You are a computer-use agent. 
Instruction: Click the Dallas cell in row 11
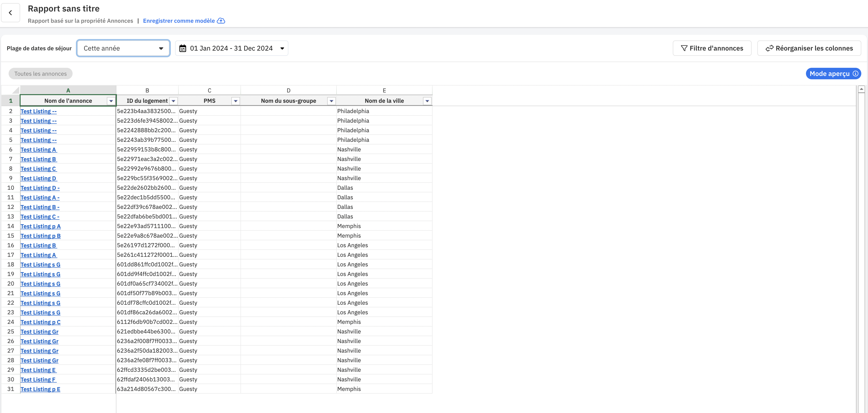[x=384, y=197]
